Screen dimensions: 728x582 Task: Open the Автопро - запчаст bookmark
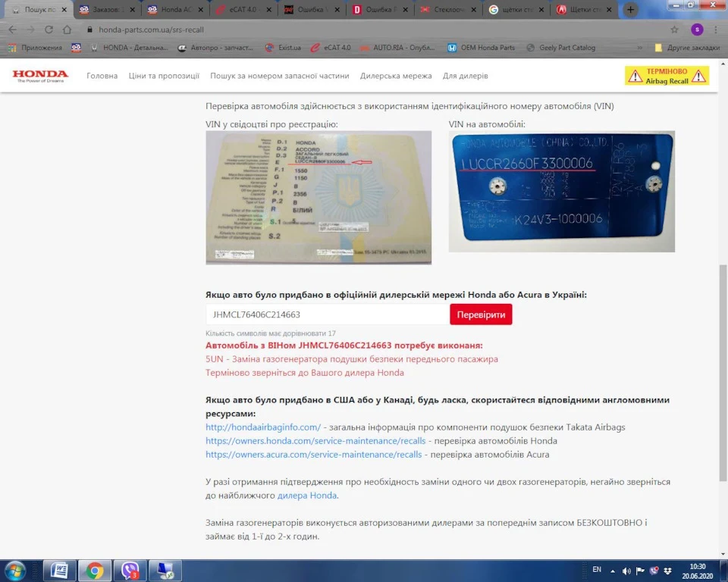(216, 47)
